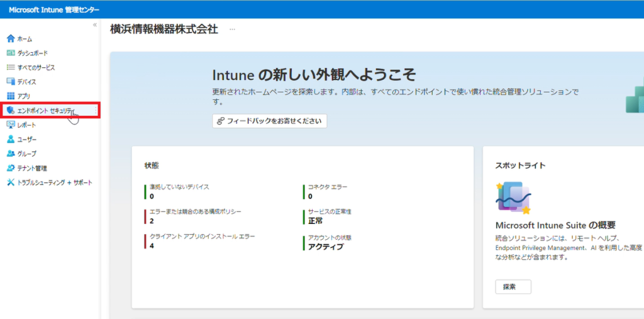
Task: Open ellipsis menu next to 横浜情報機器株式会社
Action: click(233, 30)
